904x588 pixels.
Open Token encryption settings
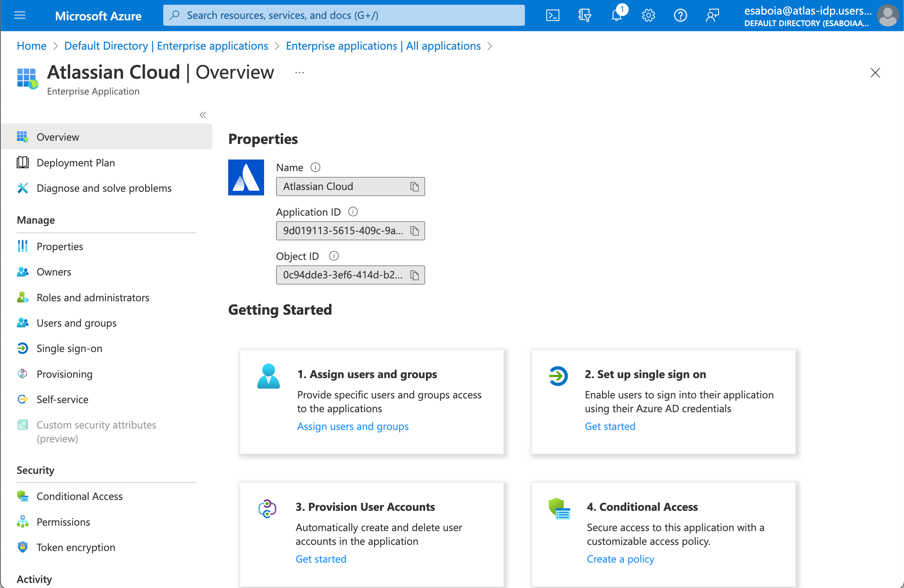(76, 547)
